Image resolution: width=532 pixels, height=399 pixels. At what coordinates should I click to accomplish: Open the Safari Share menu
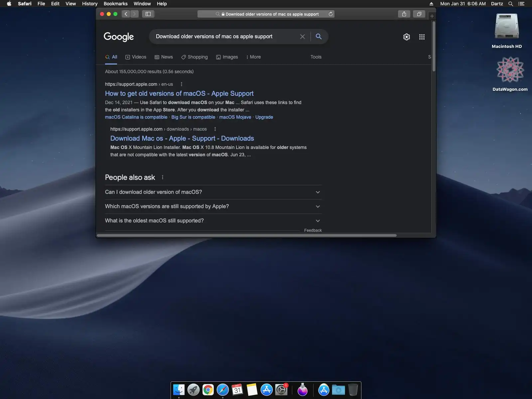(x=404, y=14)
